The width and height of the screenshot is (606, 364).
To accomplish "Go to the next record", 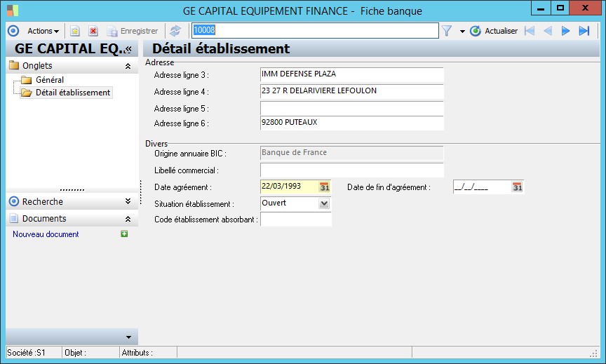I will [x=565, y=31].
